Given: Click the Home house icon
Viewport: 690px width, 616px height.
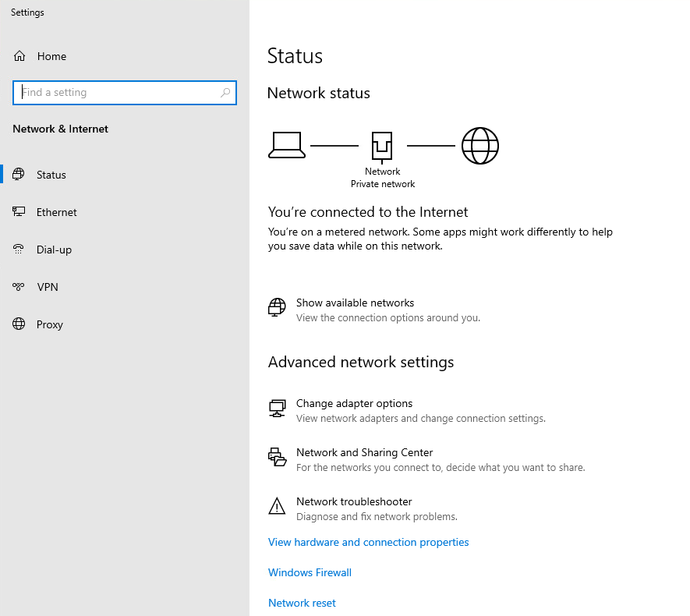Looking at the screenshot, I should (x=19, y=56).
